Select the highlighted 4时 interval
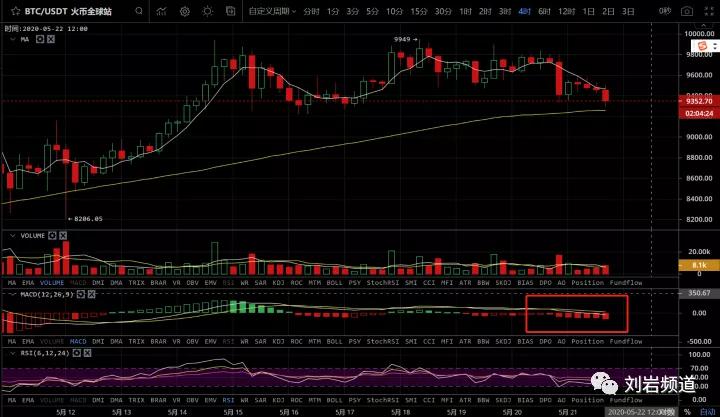The width and height of the screenshot is (720, 417). click(x=524, y=11)
